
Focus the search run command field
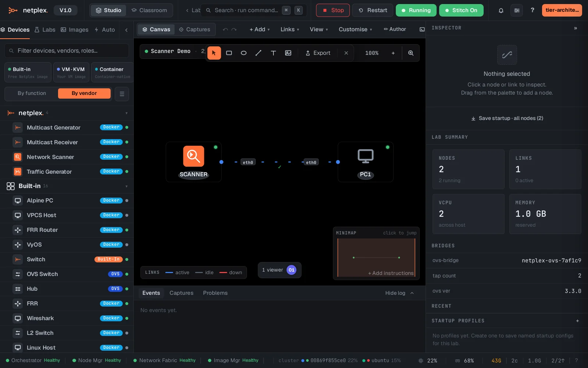pos(254,10)
